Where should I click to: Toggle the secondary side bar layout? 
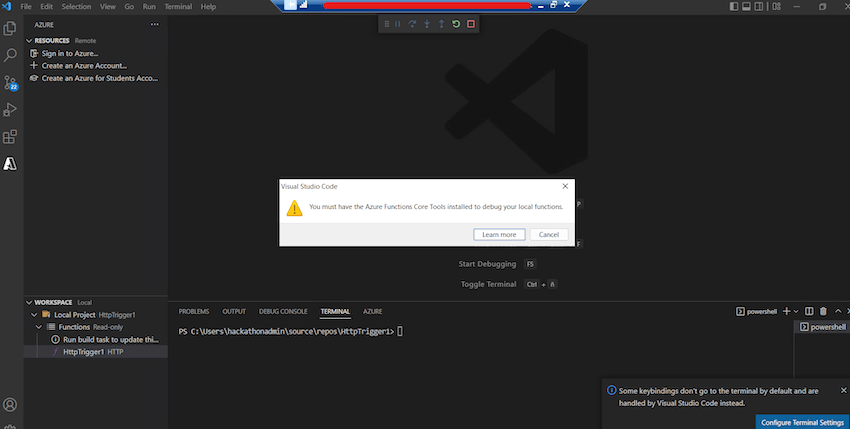click(759, 6)
